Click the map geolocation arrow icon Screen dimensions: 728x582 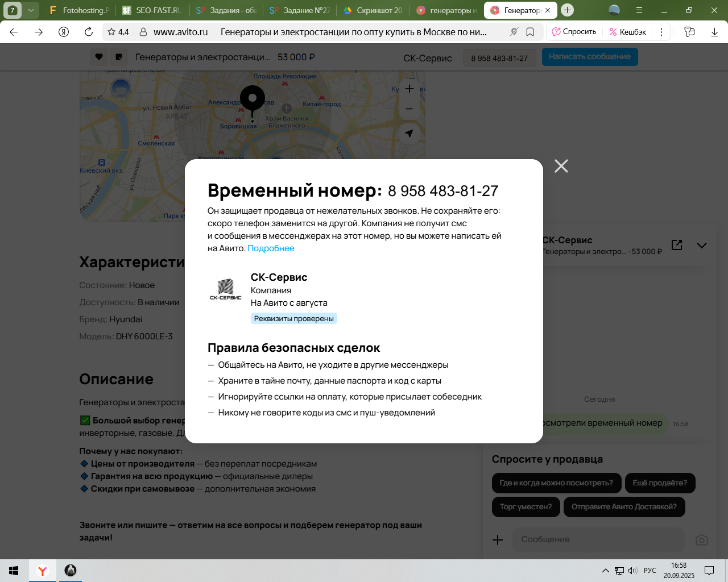pyautogui.click(x=409, y=134)
